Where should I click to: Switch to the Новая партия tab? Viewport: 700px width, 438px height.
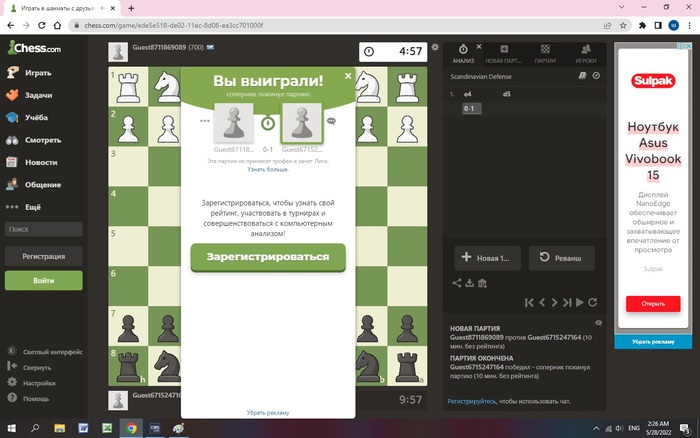tap(503, 54)
